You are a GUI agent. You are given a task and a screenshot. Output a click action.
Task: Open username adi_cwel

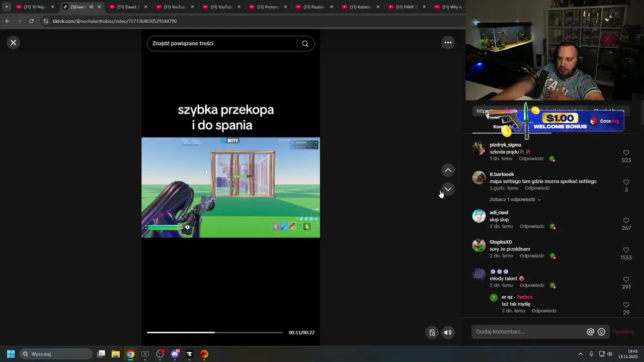(499, 213)
